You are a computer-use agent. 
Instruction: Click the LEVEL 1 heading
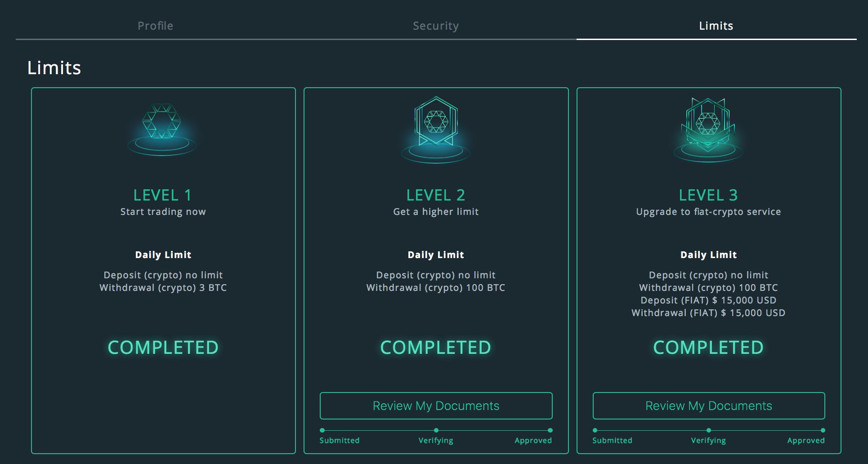[x=163, y=195]
